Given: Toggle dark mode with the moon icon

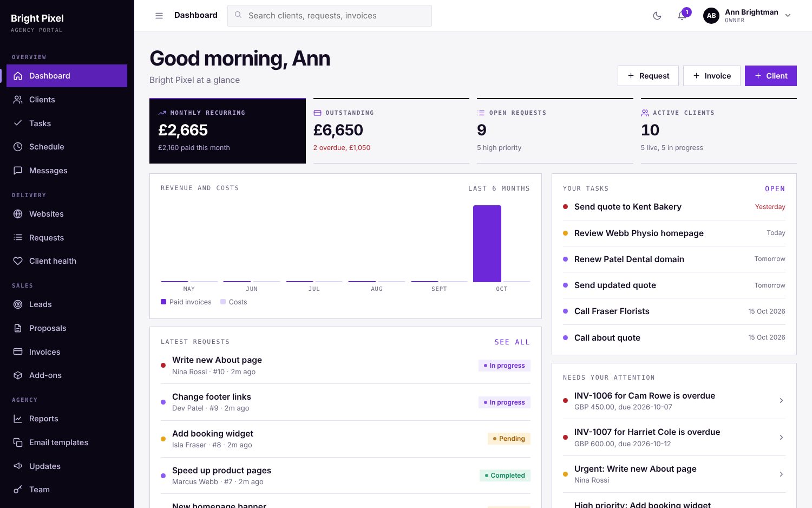Looking at the screenshot, I should pos(657,16).
